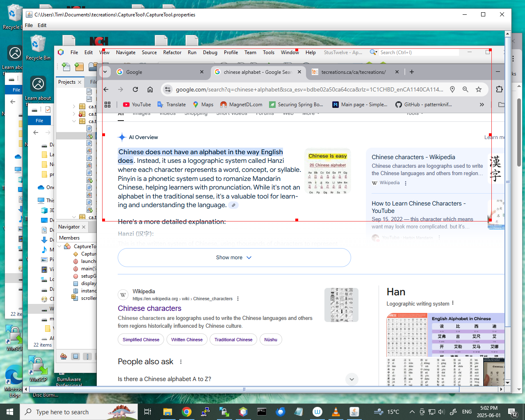
Task: Toggle Navigator show fields filter button
Action: (x=75, y=356)
